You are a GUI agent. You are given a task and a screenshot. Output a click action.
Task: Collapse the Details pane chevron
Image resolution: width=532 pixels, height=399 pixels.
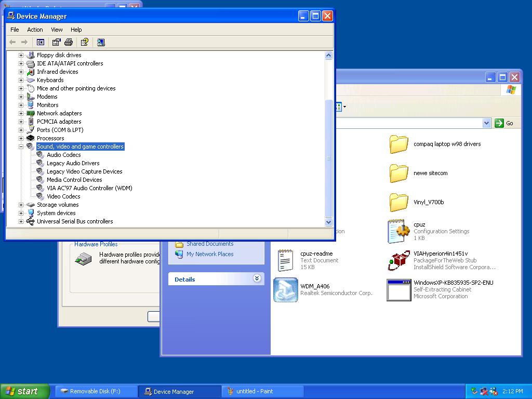(x=257, y=278)
